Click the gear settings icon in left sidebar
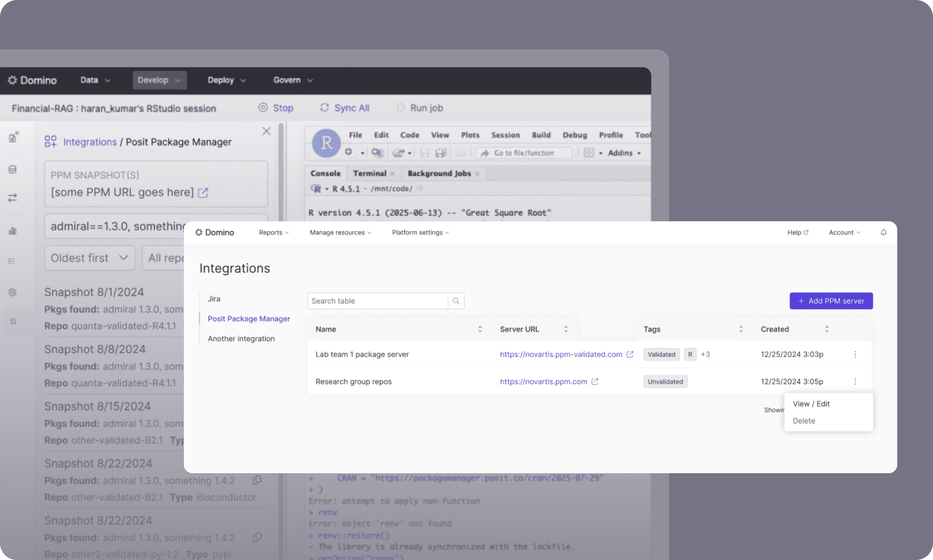 click(x=12, y=292)
